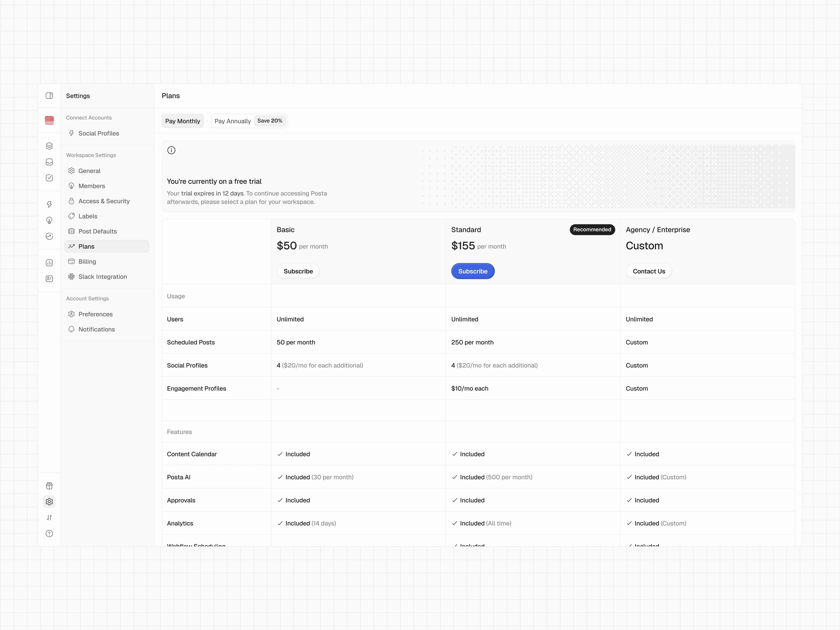This screenshot has width=840, height=630.
Task: Subscribe to the Basic plan
Action: [x=298, y=271]
